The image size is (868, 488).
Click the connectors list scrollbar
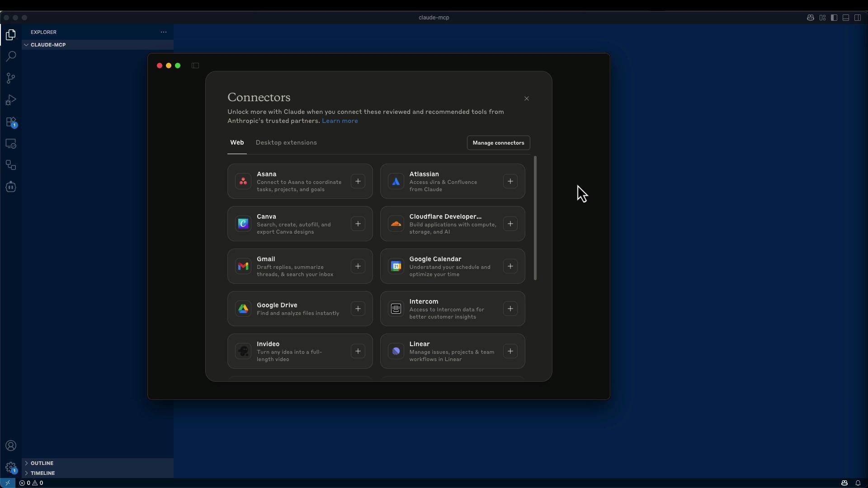coord(535,218)
